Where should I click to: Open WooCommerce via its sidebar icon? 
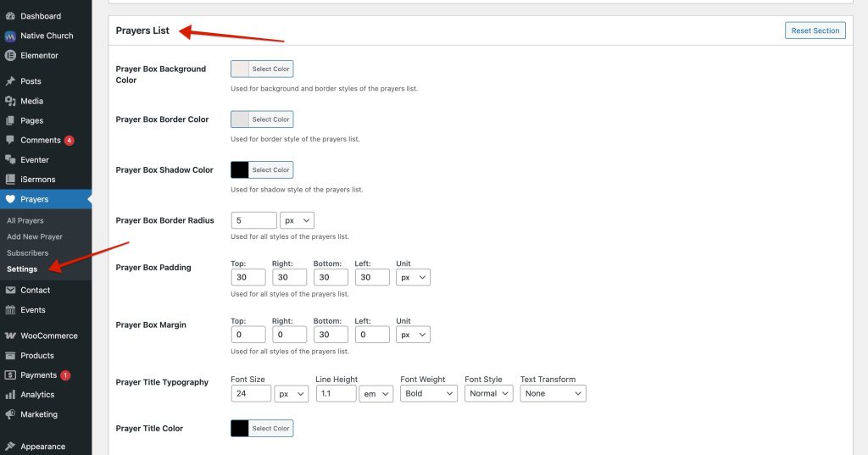(x=10, y=336)
